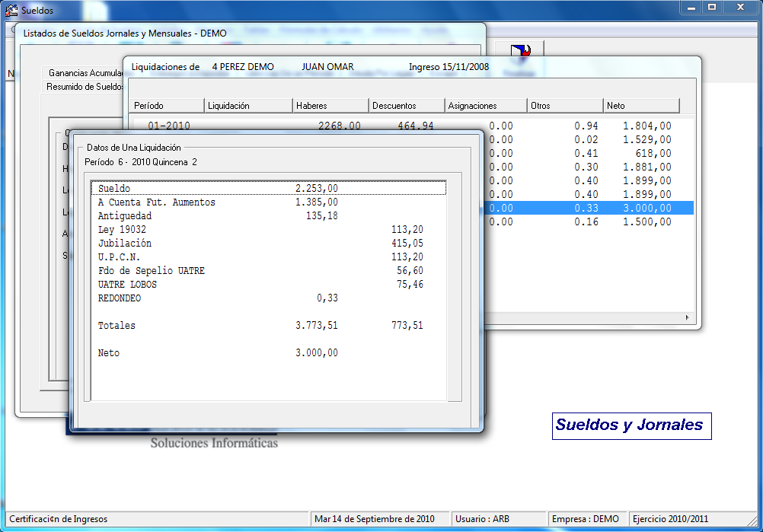The height and width of the screenshot is (532, 763).
Task: Select the A Cuenta Fut. Aumentos line
Action: [269, 202]
